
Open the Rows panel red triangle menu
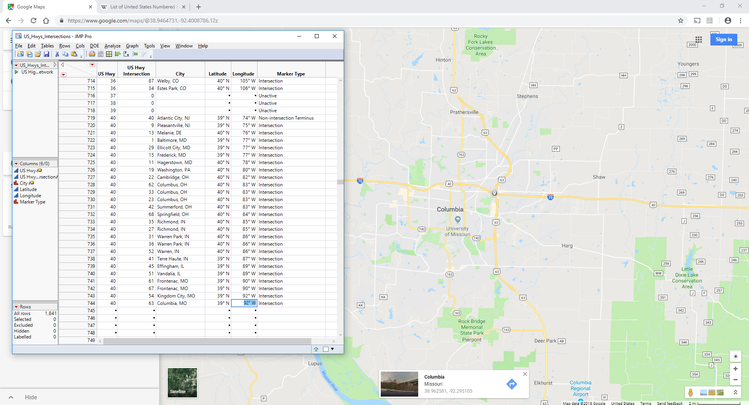click(15, 306)
